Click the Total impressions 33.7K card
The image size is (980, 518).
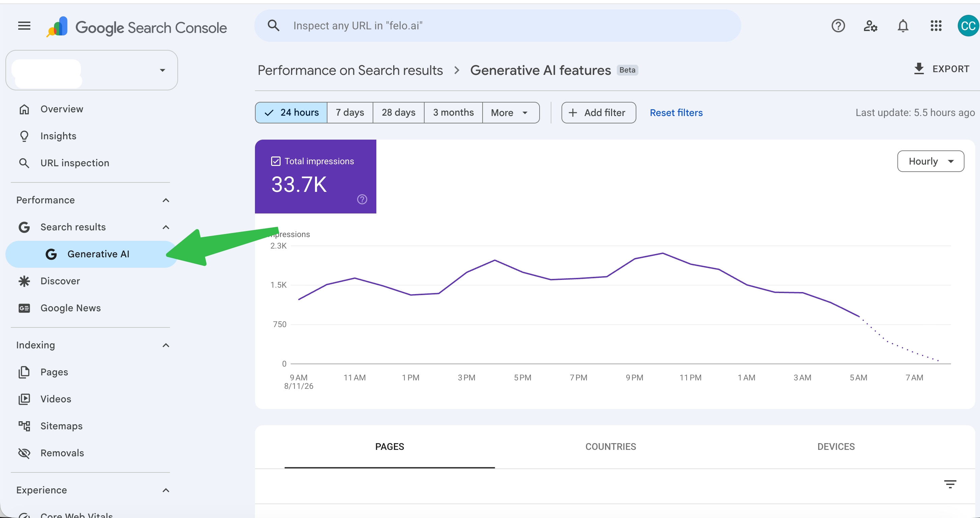(315, 176)
